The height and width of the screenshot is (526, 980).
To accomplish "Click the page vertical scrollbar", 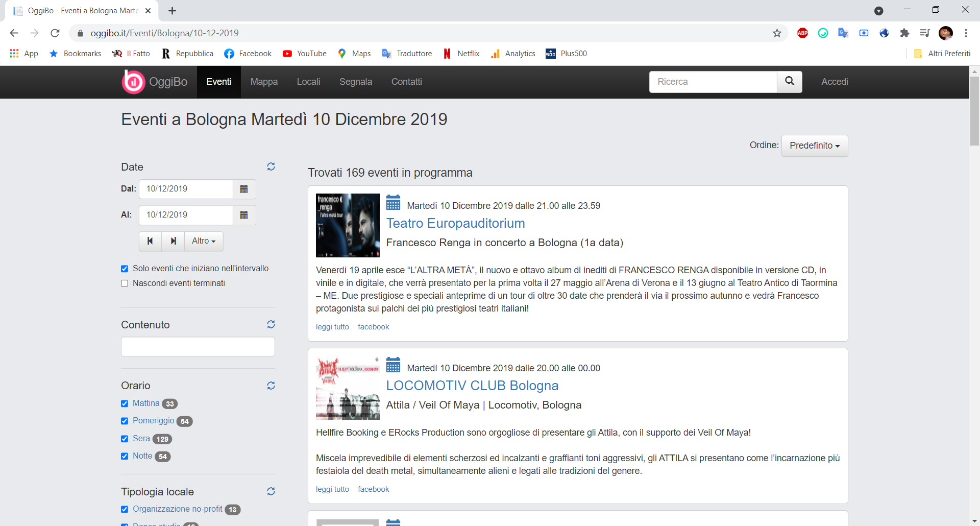I will click(x=974, y=111).
